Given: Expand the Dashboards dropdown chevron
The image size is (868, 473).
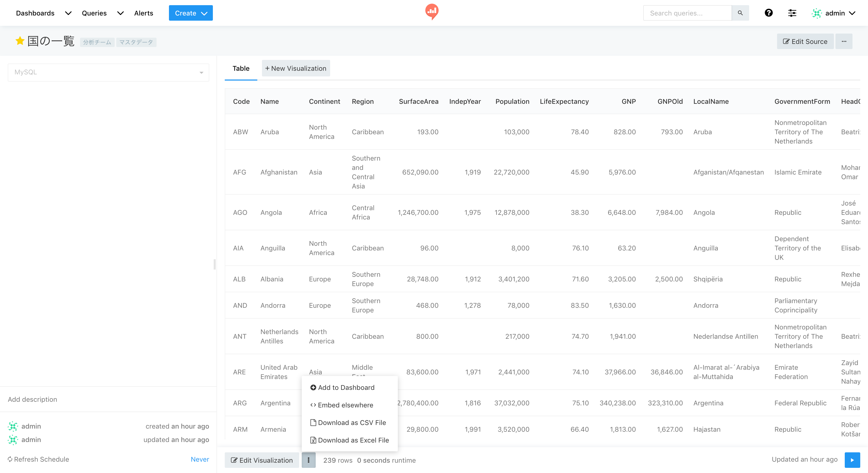Looking at the screenshot, I should pos(68,13).
